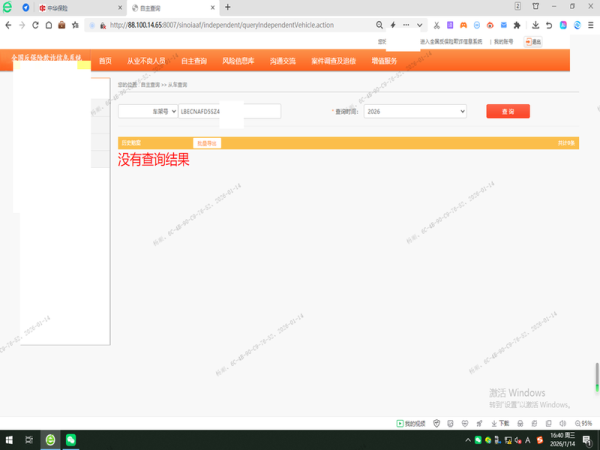Click the download icon in browser toolbar
600x450 pixels.
(536, 24)
